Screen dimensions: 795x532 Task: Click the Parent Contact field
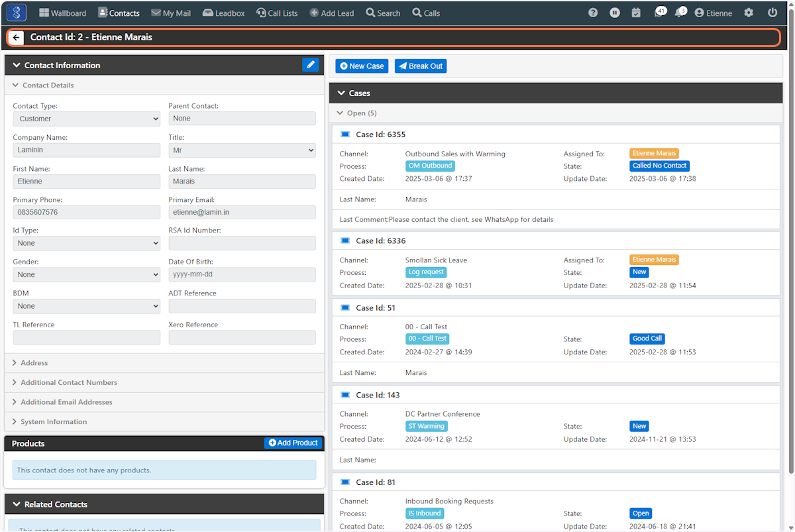242,119
